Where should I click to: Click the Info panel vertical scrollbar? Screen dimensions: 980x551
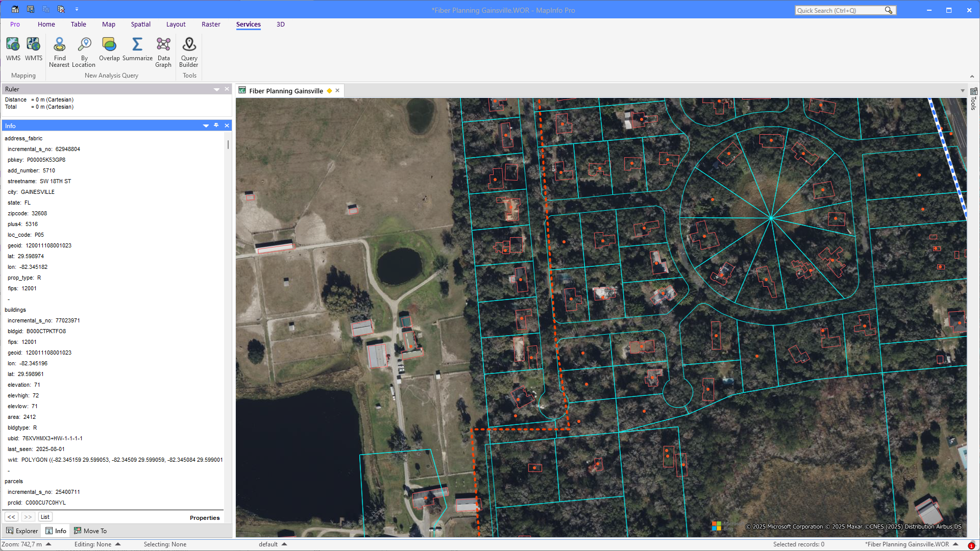coord(228,145)
